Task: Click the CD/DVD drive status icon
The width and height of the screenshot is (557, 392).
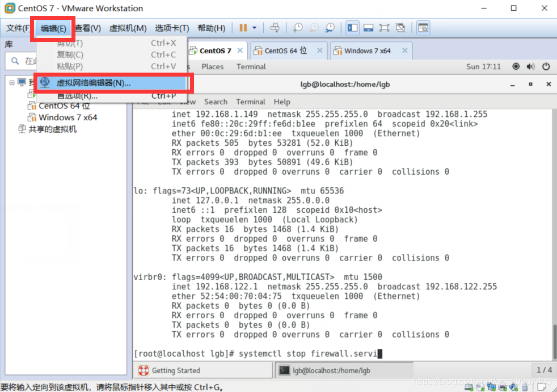Action: (x=480, y=387)
